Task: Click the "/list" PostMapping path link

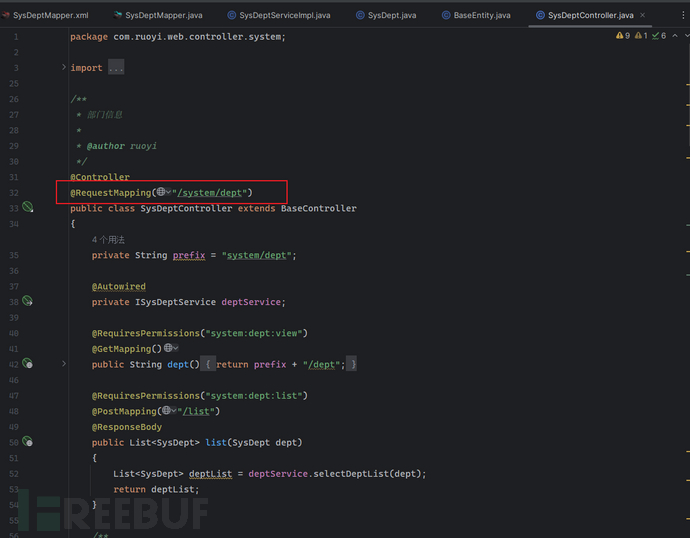Action: click(196, 411)
